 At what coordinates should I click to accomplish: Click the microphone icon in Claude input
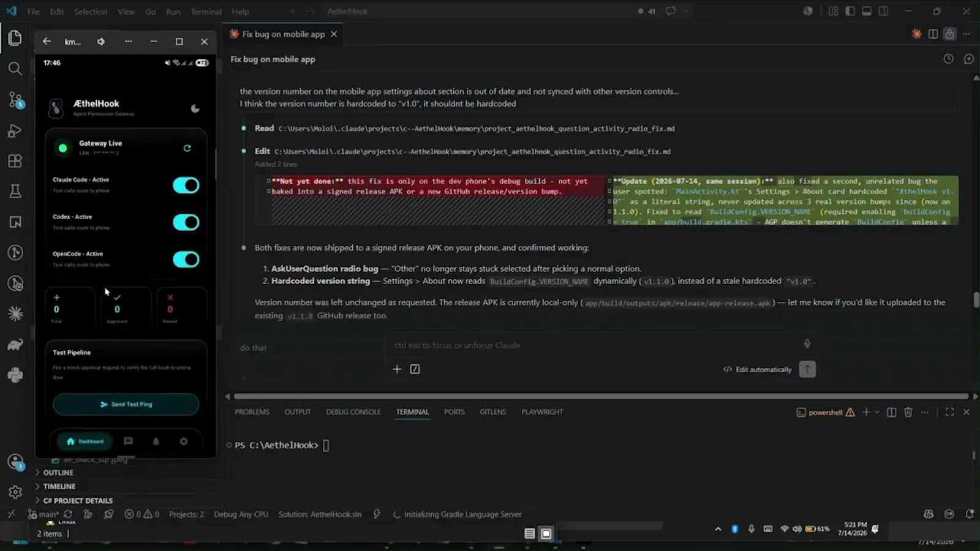(807, 343)
